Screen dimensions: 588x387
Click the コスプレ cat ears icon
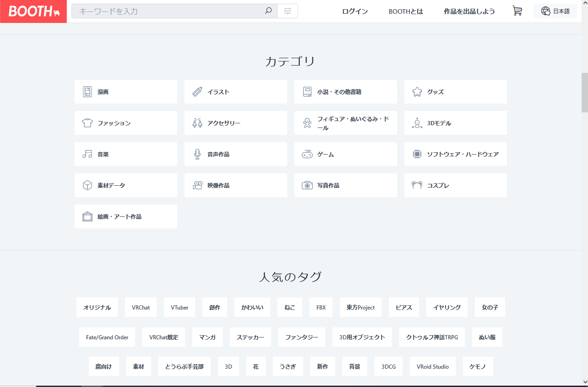(417, 185)
